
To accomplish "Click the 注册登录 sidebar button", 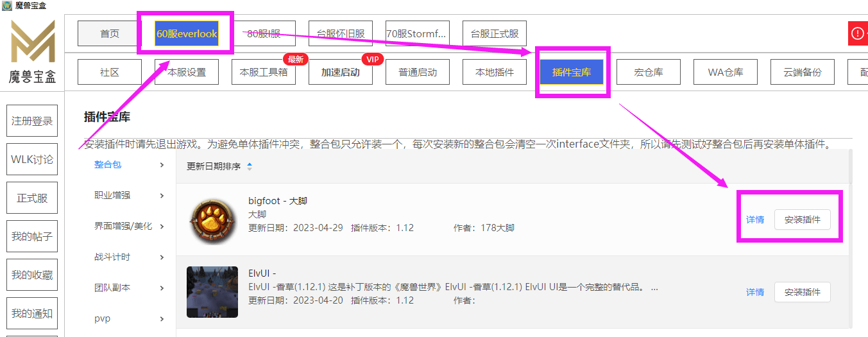I will 32,121.
